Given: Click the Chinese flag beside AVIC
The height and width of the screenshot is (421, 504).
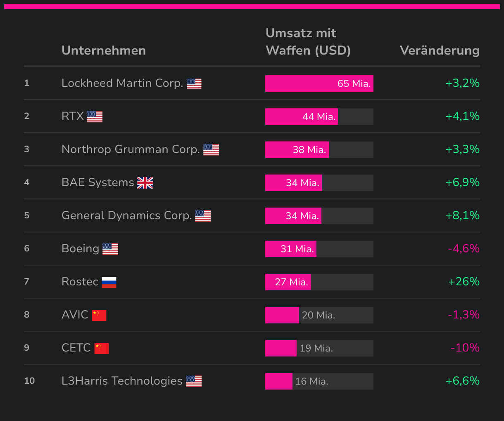Looking at the screenshot, I should click(99, 316).
